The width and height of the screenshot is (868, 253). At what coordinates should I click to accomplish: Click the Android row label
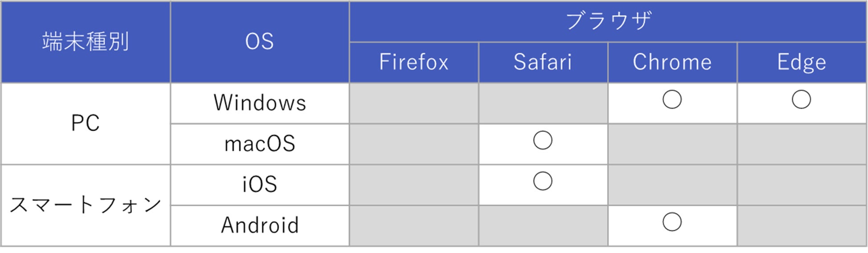260,225
